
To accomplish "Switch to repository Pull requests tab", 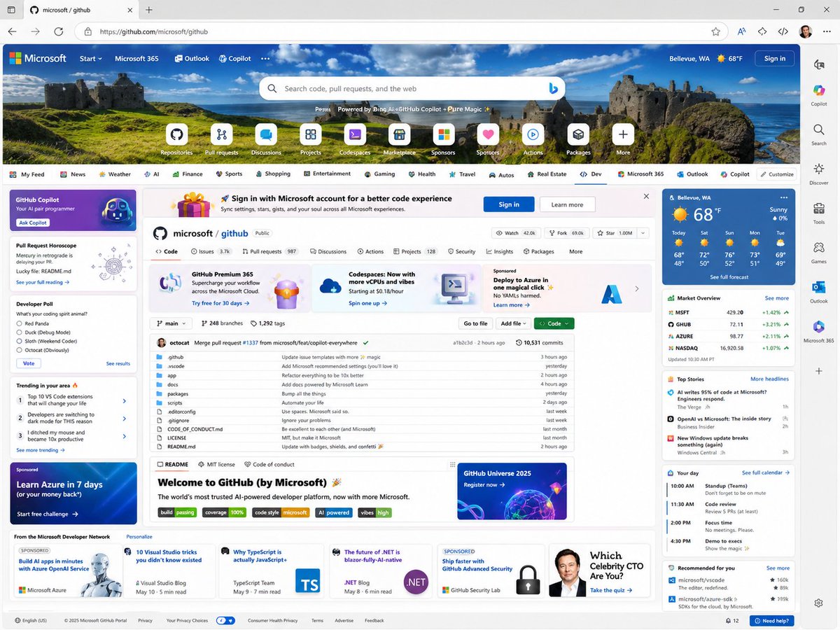I will [270, 251].
